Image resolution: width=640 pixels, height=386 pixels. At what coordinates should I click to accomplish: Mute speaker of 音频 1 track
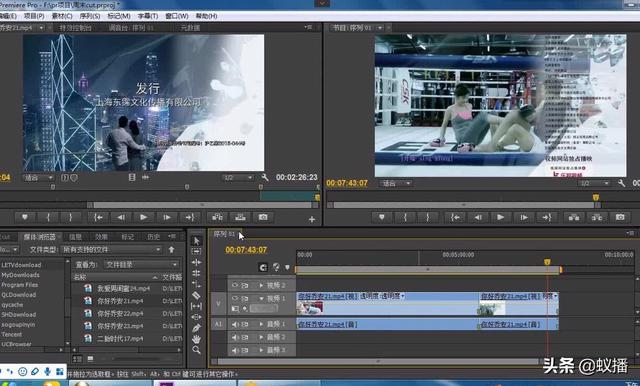(235, 324)
